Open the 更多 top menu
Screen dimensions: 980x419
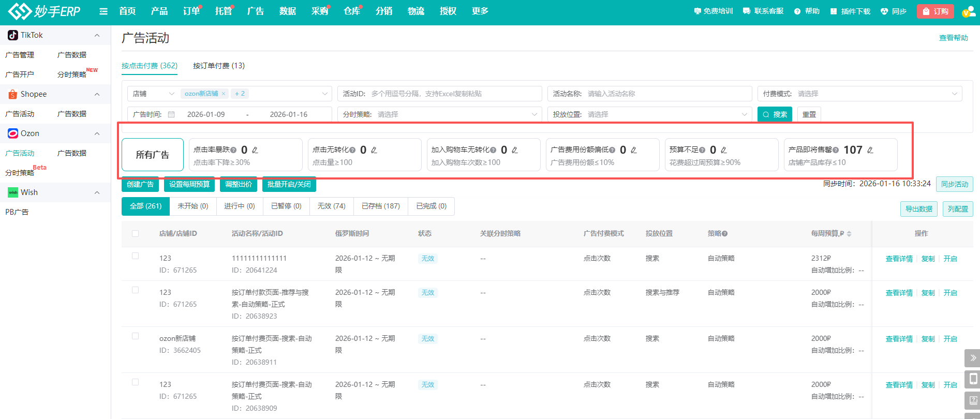click(x=480, y=11)
